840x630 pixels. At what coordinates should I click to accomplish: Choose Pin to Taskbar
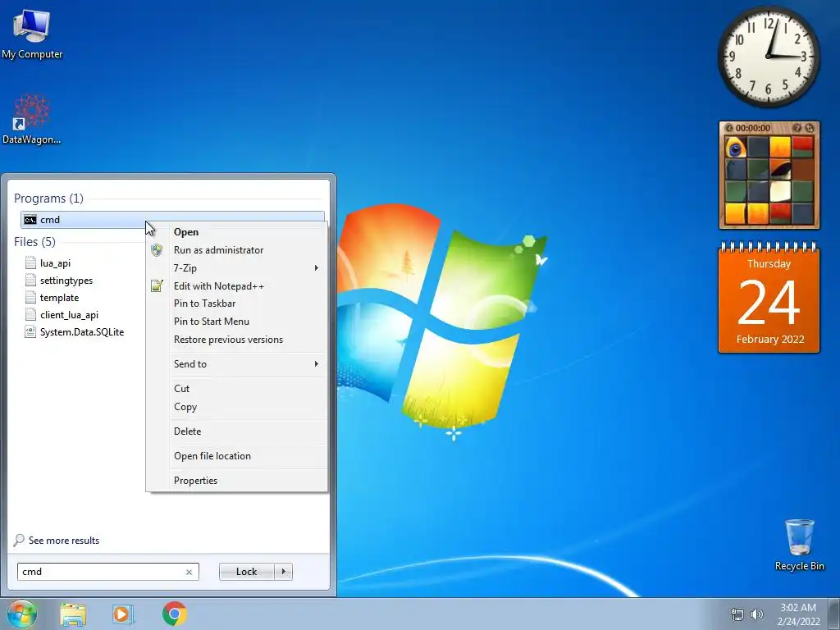[x=237, y=304]
